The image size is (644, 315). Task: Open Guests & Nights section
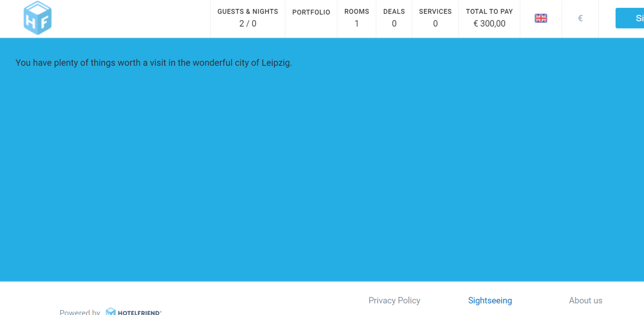coord(248,18)
